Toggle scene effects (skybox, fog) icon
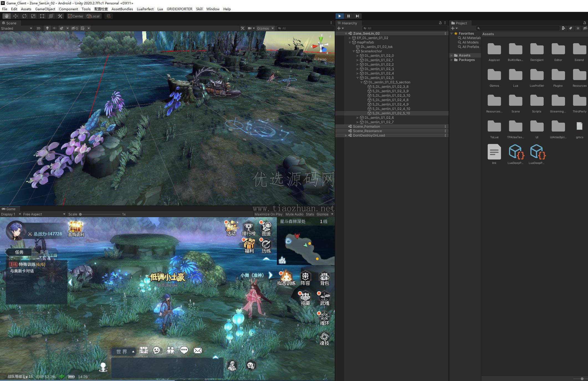The image size is (588, 381). (x=62, y=28)
